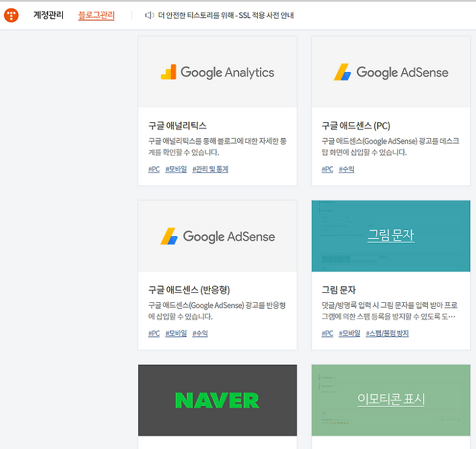Select the 그림 문자 card title
Image resolution: width=476 pixels, height=449 pixels.
click(x=338, y=290)
